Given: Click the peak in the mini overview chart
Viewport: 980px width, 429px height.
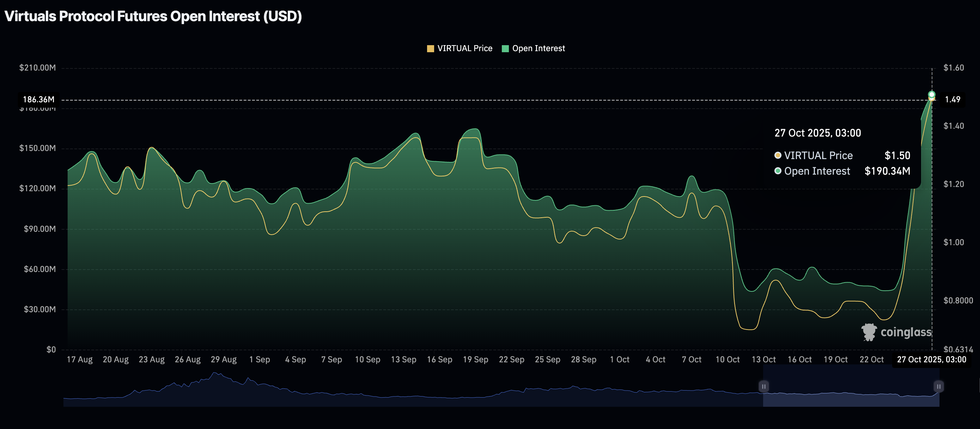Looking at the screenshot, I should pos(214,373).
